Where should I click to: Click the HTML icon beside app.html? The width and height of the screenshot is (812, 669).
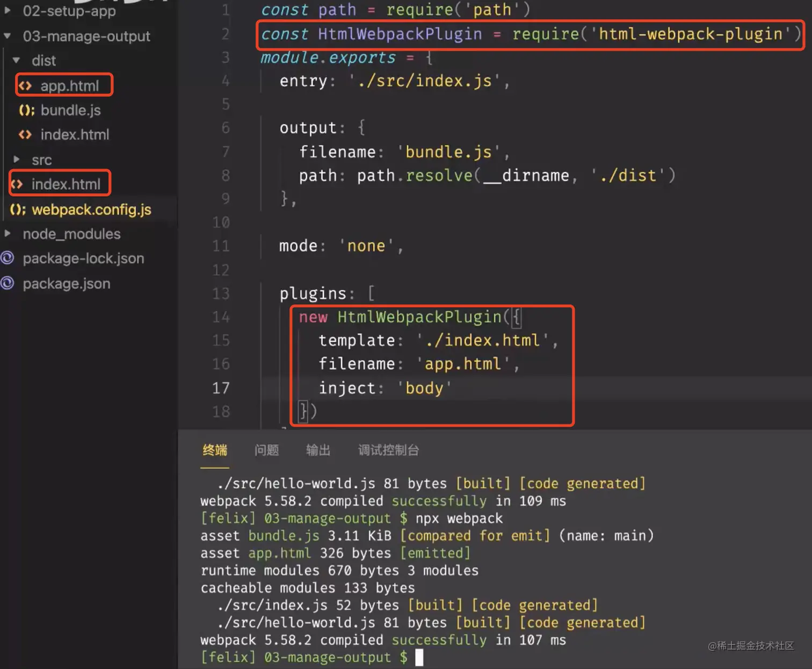pyautogui.click(x=25, y=85)
